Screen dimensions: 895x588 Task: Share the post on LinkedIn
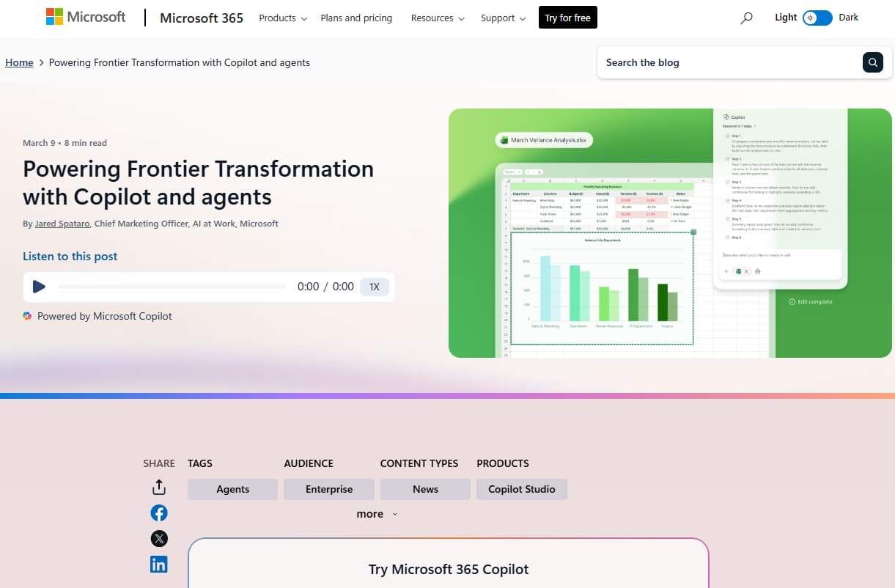tap(159, 564)
